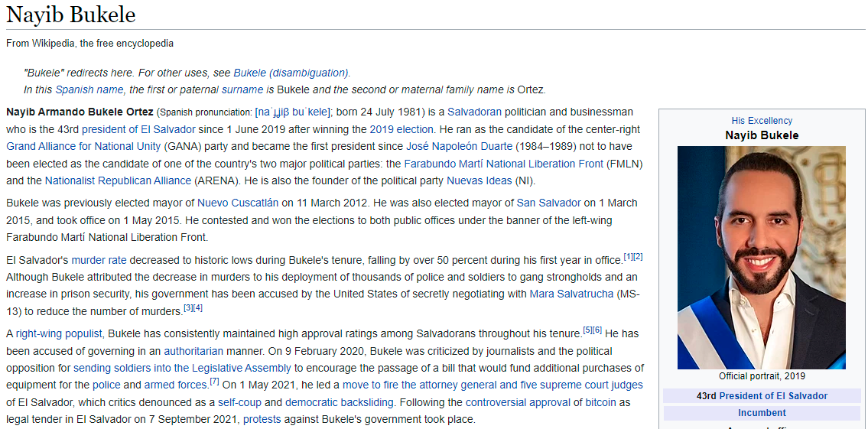The width and height of the screenshot is (868, 429).
Task: Open the self-coup link
Action: pos(239,402)
